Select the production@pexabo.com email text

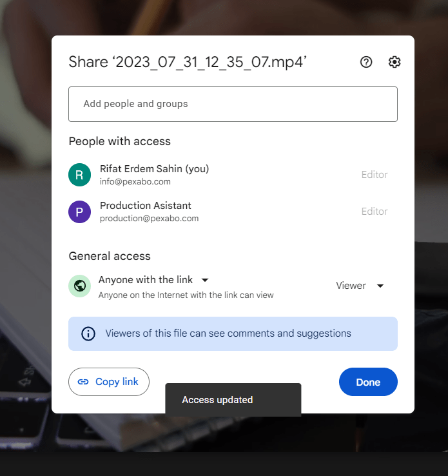click(x=150, y=218)
